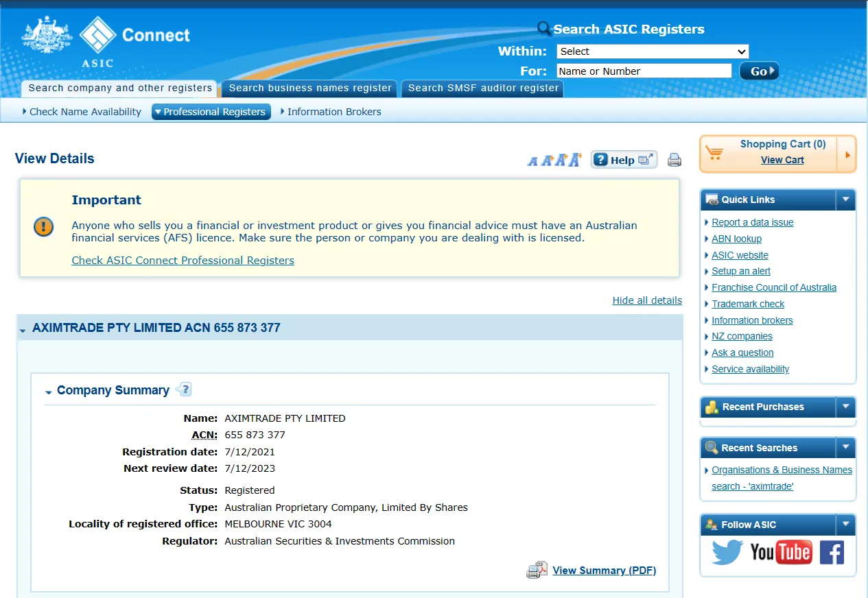Open the Professional Registers menu
This screenshot has width=868, height=598.
click(211, 112)
